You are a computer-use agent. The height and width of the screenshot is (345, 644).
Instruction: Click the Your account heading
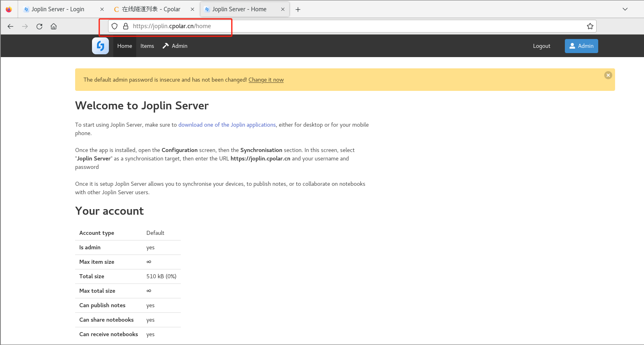pos(109,211)
